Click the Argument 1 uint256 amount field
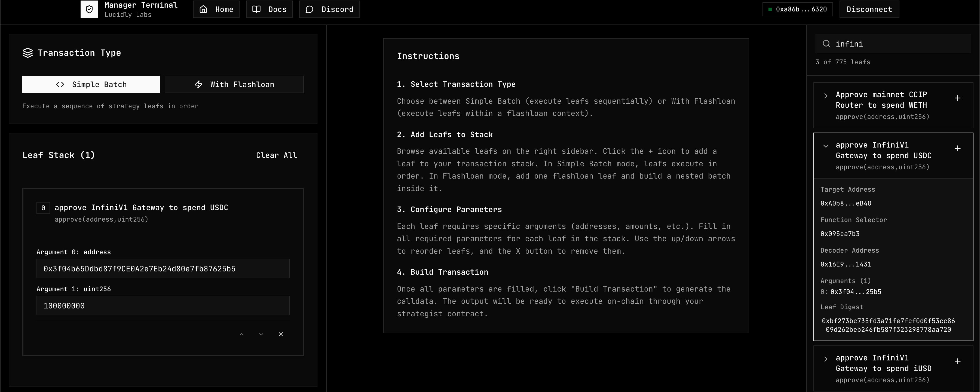This screenshot has height=392, width=980. (x=163, y=306)
